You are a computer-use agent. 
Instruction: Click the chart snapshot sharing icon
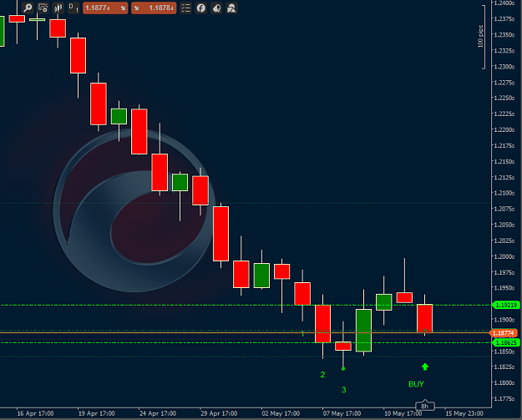pyautogui.click(x=216, y=8)
